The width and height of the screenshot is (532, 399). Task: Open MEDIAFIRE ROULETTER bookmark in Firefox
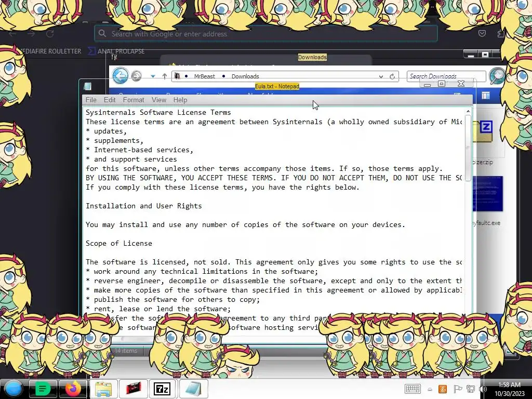pos(49,51)
